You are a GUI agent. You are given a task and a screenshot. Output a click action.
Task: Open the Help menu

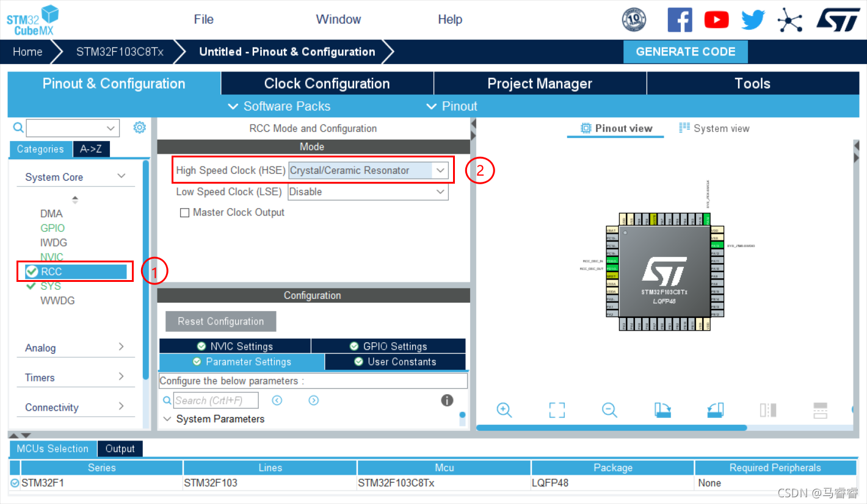point(450,19)
